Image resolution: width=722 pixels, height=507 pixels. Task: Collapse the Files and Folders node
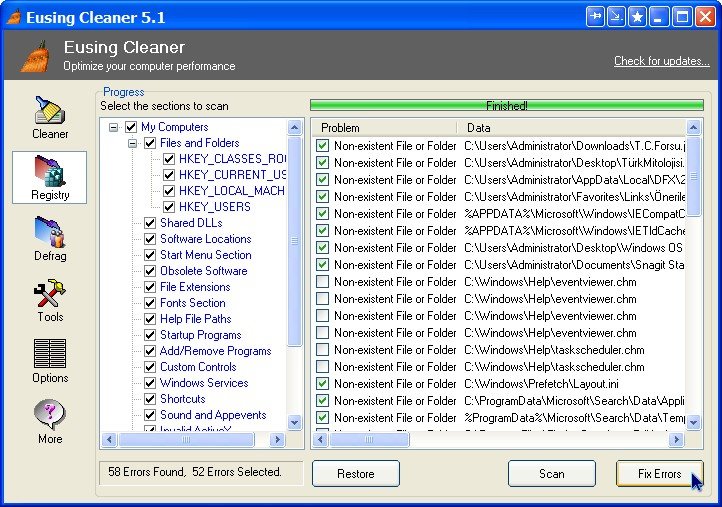tap(133, 143)
